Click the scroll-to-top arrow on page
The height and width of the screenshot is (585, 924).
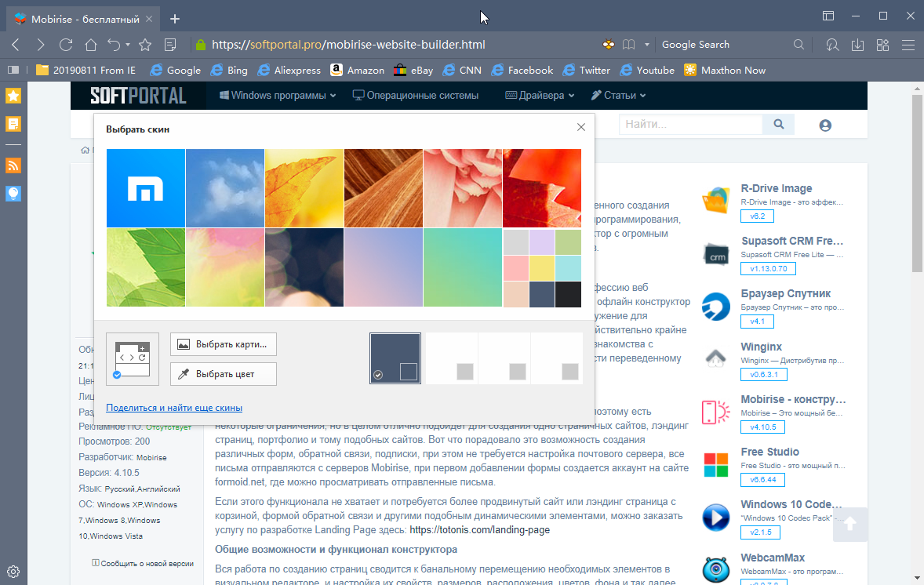pos(849,524)
